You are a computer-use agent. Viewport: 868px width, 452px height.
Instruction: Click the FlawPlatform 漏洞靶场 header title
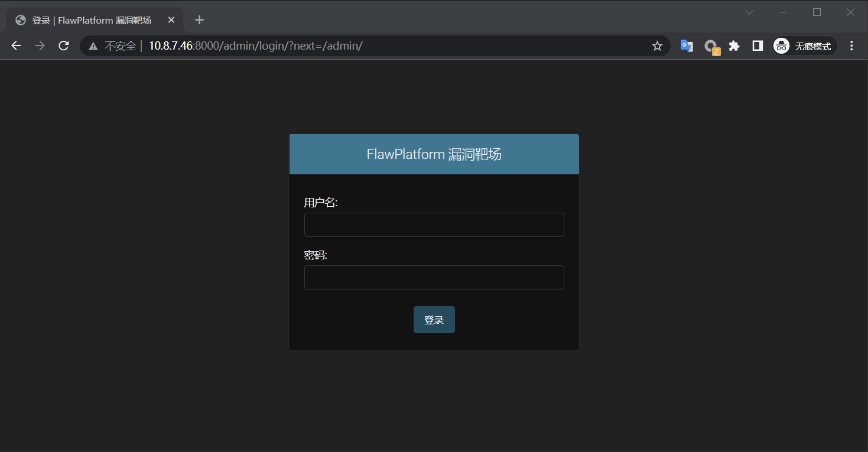(434, 154)
